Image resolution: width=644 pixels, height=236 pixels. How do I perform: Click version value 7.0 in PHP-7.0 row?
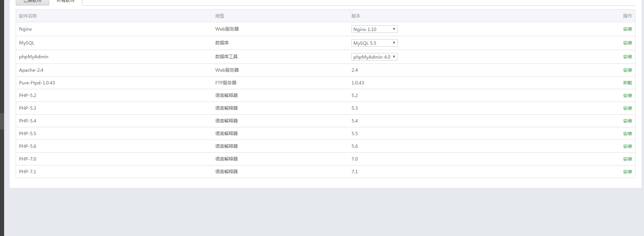[354, 159]
